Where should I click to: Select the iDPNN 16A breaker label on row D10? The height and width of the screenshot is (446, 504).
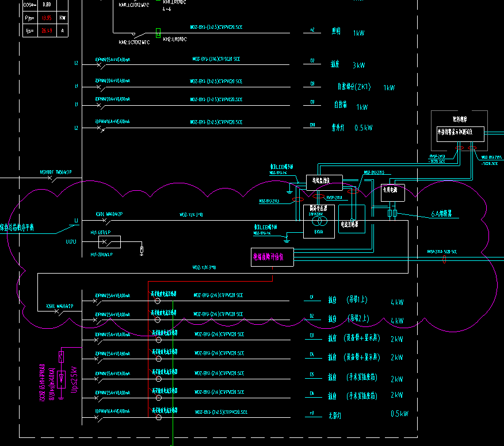[113, 122]
